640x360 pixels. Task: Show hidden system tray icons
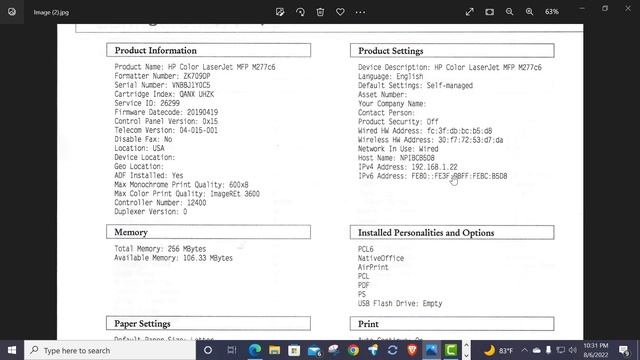524,350
